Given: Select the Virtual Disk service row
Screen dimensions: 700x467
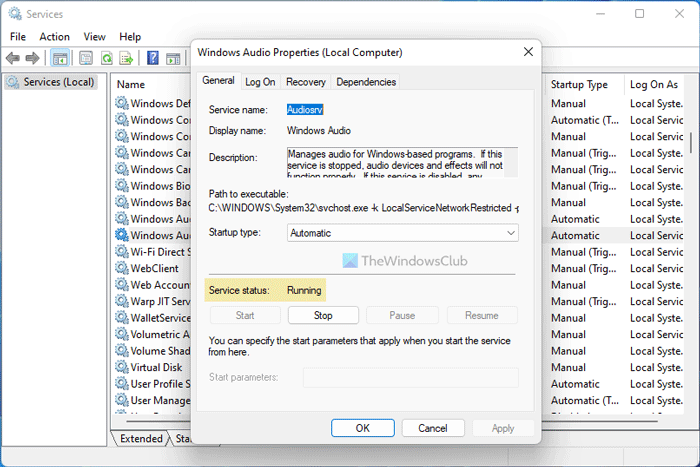Looking at the screenshot, I should tap(156, 367).
